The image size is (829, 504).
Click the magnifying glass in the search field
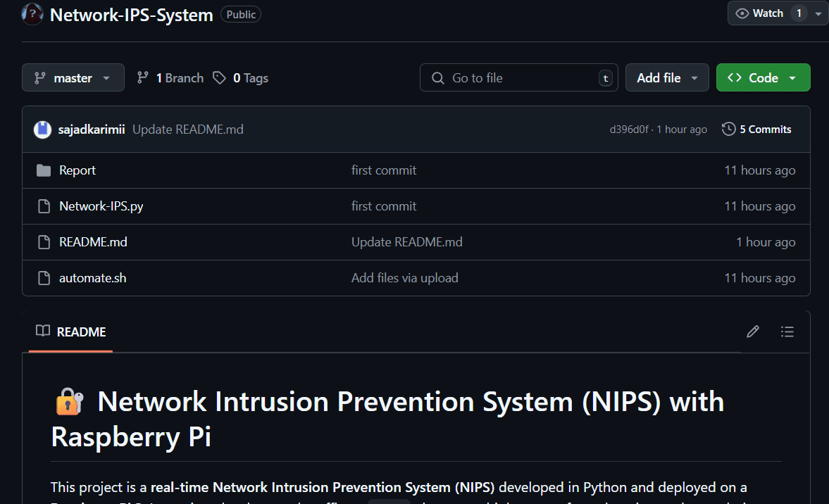click(437, 77)
